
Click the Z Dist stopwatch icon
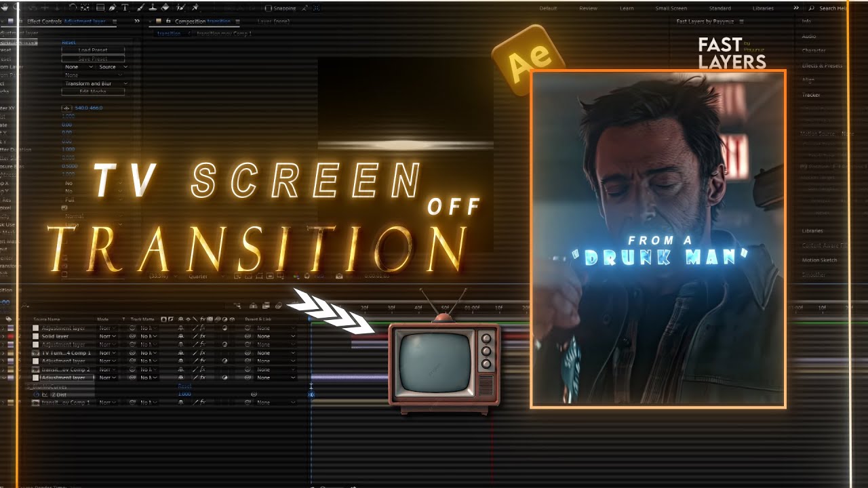[x=36, y=394]
